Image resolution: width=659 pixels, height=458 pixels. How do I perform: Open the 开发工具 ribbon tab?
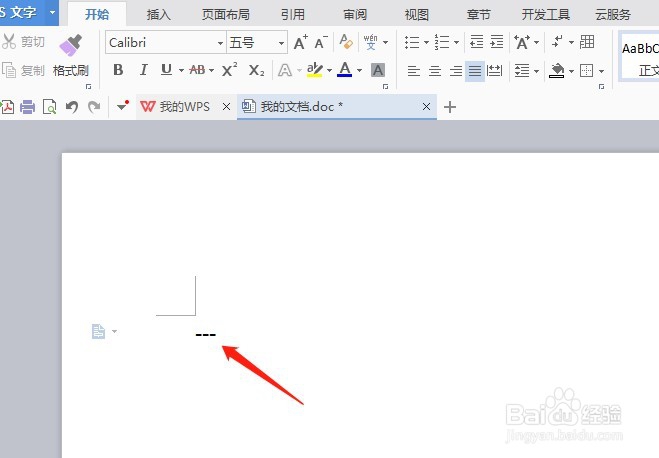(x=546, y=15)
